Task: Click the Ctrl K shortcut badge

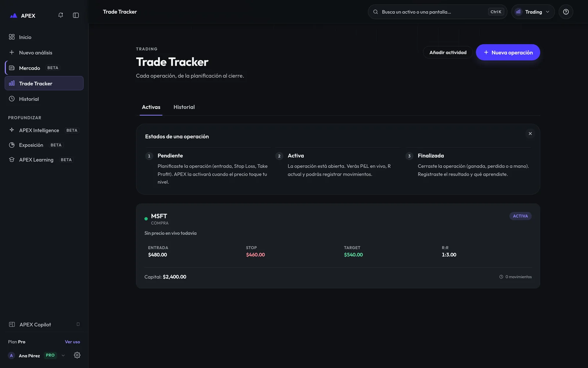Action: coord(496,12)
